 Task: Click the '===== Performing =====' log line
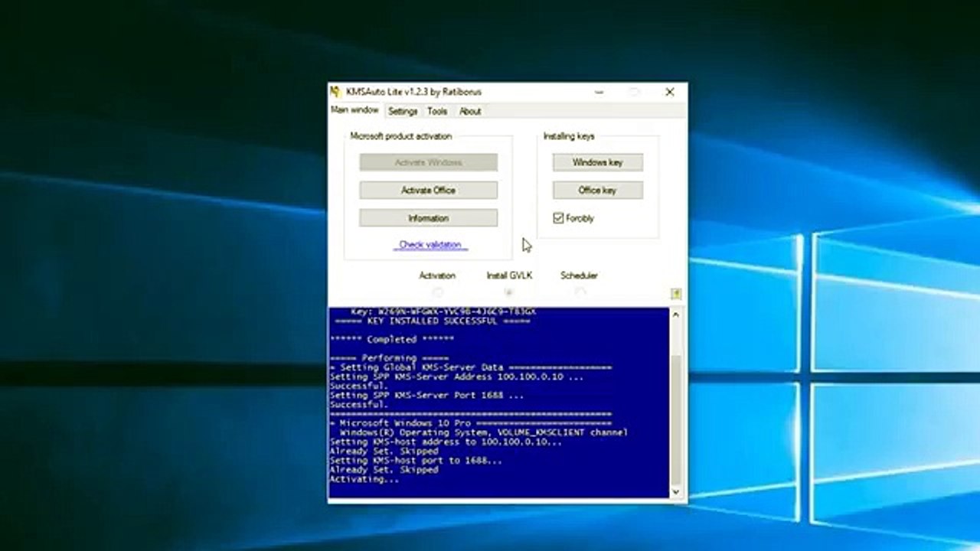pyautogui.click(x=390, y=358)
